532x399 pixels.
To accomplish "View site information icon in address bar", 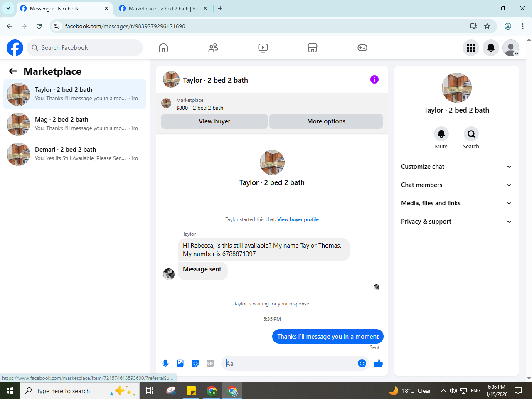I will pos(57,26).
